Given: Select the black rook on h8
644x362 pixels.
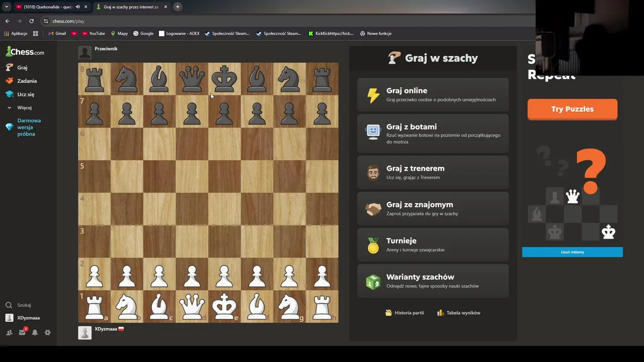Looking at the screenshot, I should coord(322,79).
